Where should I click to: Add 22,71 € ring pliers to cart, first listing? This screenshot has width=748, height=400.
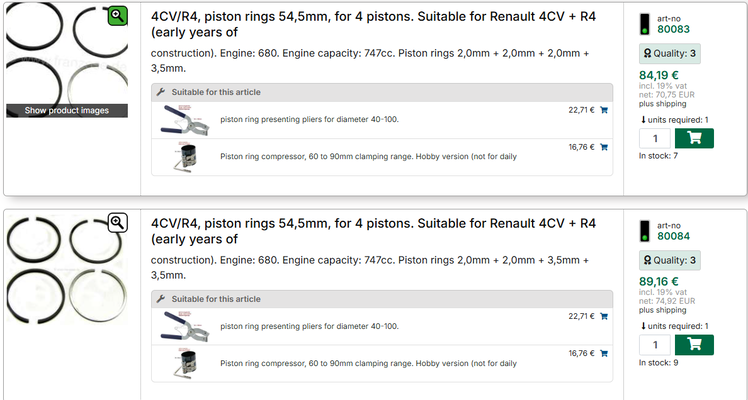click(x=604, y=110)
